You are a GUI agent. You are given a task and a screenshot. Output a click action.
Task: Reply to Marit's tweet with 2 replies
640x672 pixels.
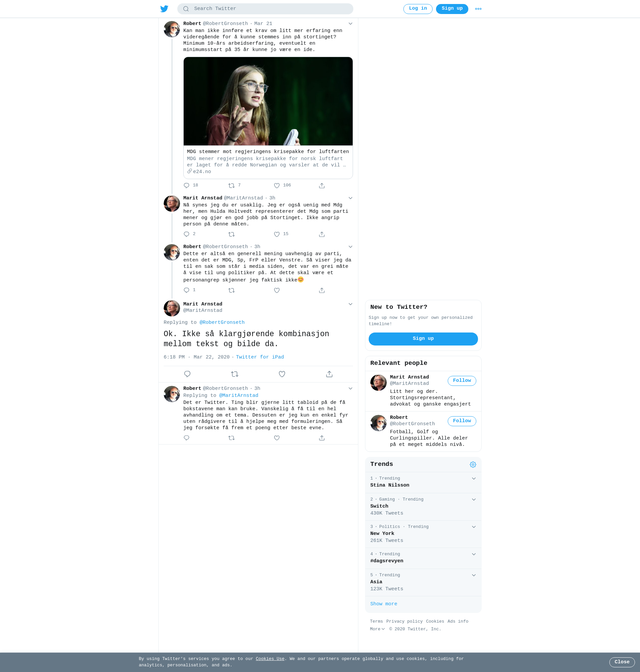click(186, 234)
